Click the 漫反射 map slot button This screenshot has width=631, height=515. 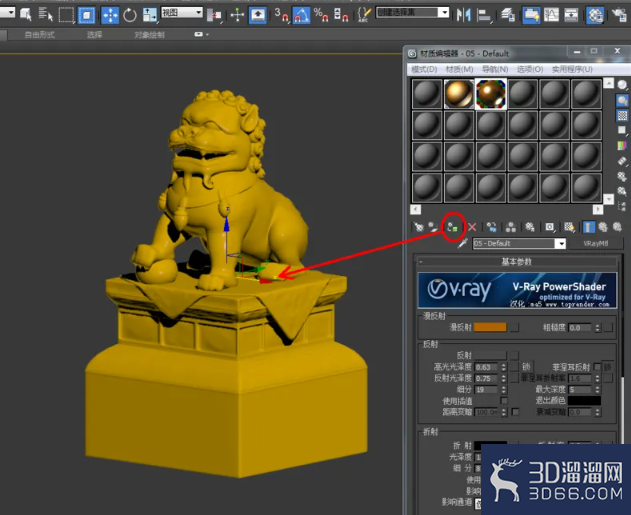pyautogui.click(x=514, y=328)
